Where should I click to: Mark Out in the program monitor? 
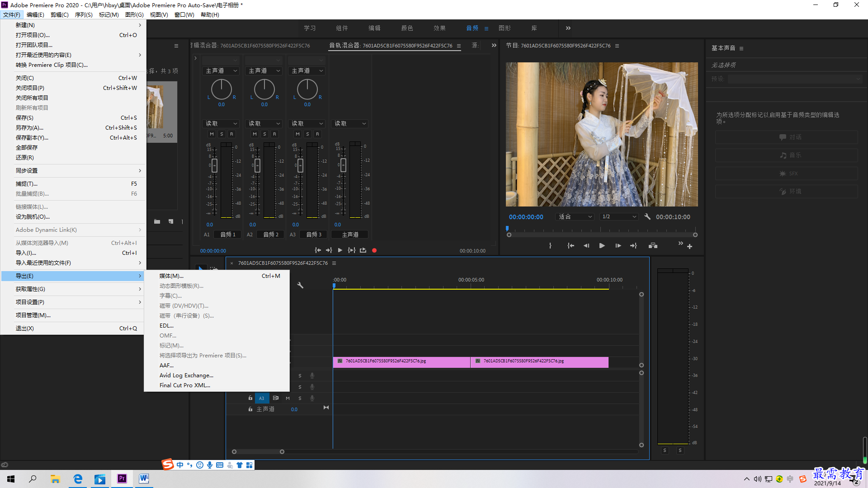tap(550, 246)
